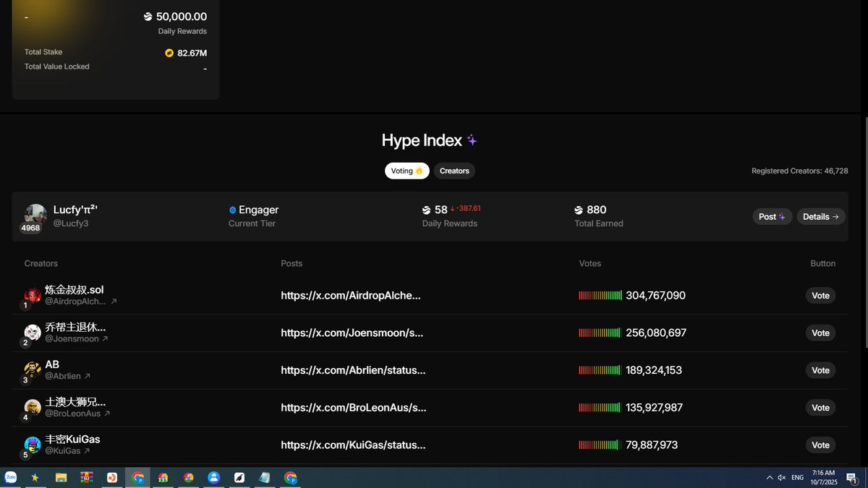
Task: Click the Engager tier badge icon
Action: pos(233,210)
